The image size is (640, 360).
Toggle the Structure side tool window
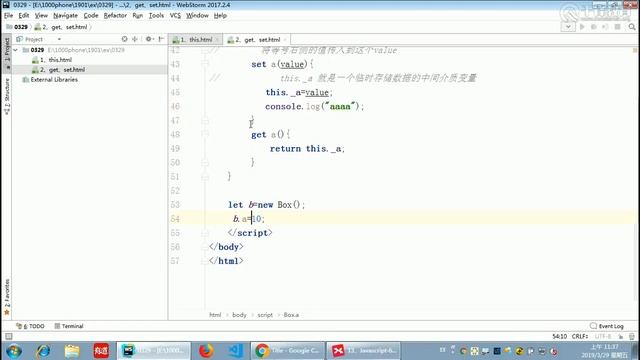[7, 96]
